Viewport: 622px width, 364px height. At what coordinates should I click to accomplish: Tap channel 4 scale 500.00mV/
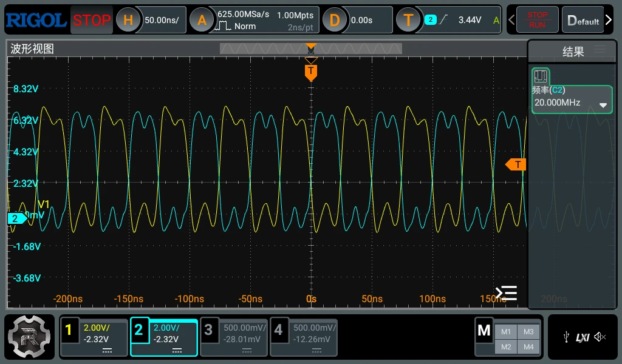[314, 328]
